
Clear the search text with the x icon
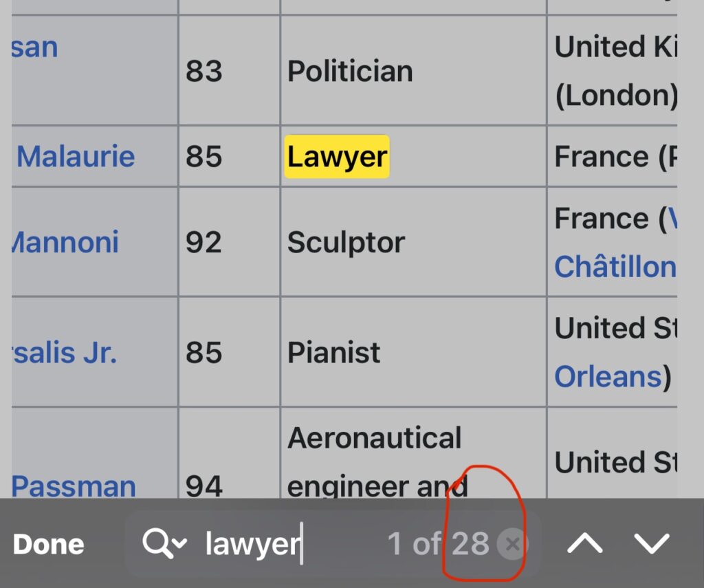[511, 545]
